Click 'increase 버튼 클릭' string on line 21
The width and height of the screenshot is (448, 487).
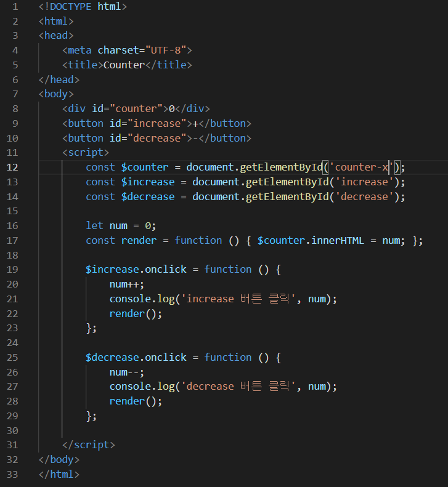tap(238, 299)
